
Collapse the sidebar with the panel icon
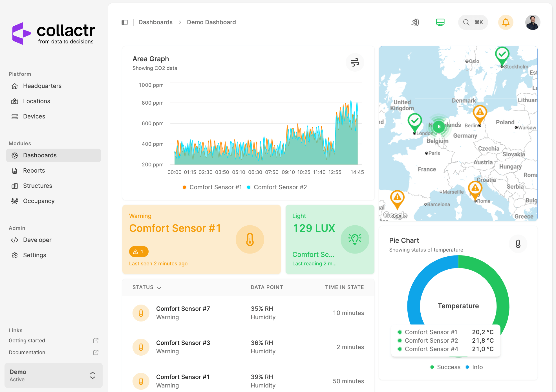[x=124, y=22]
